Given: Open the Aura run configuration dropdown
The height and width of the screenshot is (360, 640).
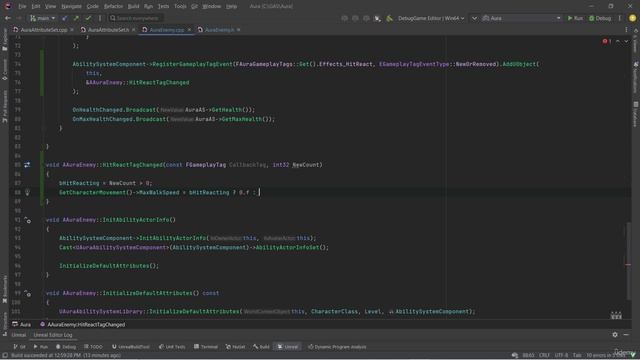Looking at the screenshot, I should click(x=521, y=18).
